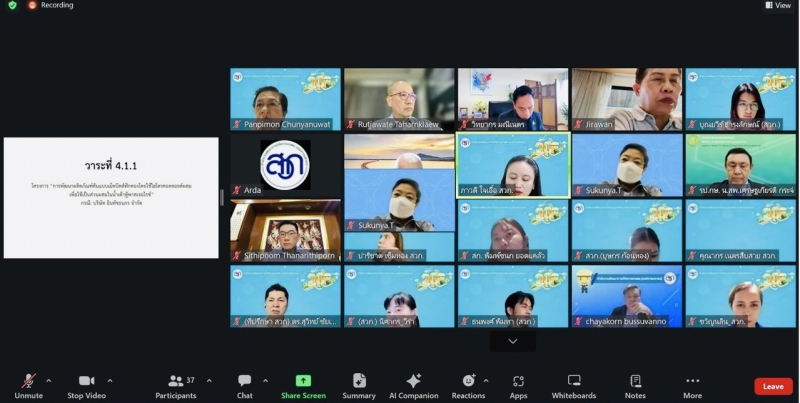Select Panpimon Chunyanuwat's video tile

(285, 99)
